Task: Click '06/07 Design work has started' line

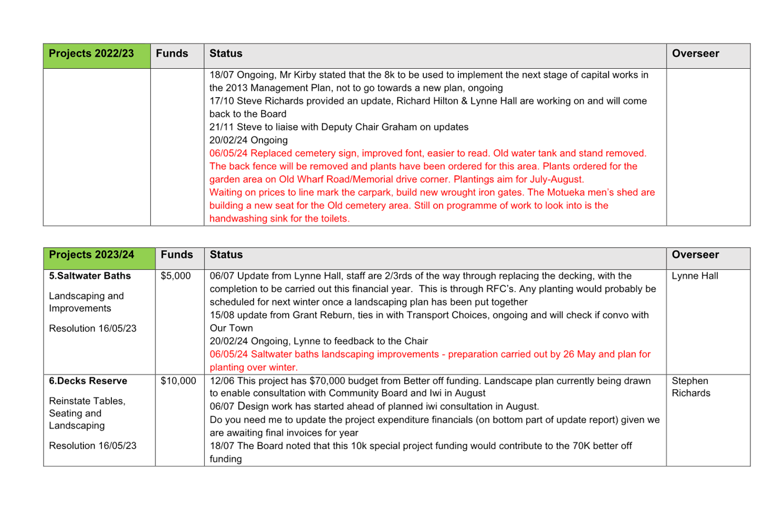Action: (x=374, y=406)
